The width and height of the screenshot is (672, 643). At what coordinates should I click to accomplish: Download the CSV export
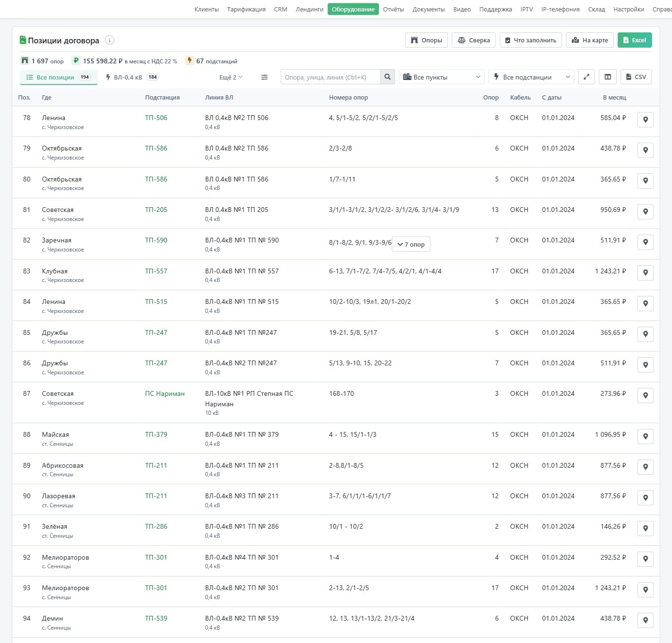636,77
